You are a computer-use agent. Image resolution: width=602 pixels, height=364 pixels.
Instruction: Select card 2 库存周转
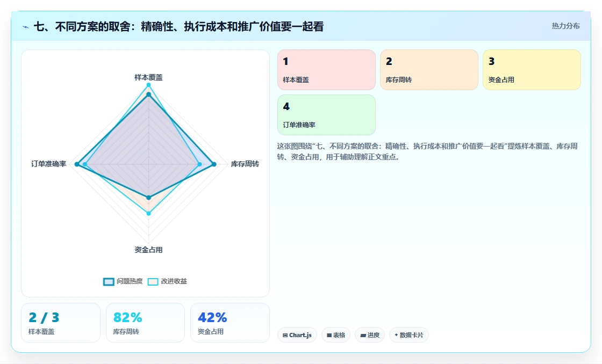(x=429, y=70)
